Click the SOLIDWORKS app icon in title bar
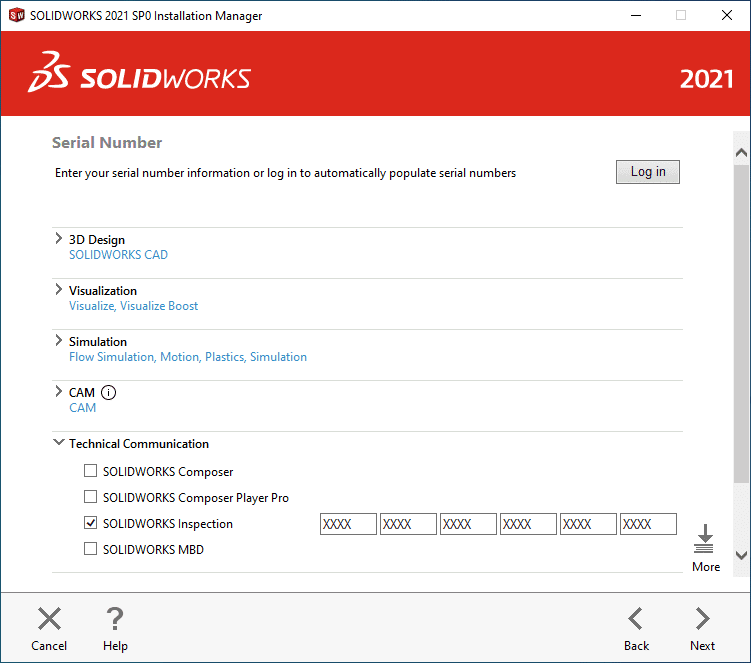This screenshot has height=663, width=751. 16,15
